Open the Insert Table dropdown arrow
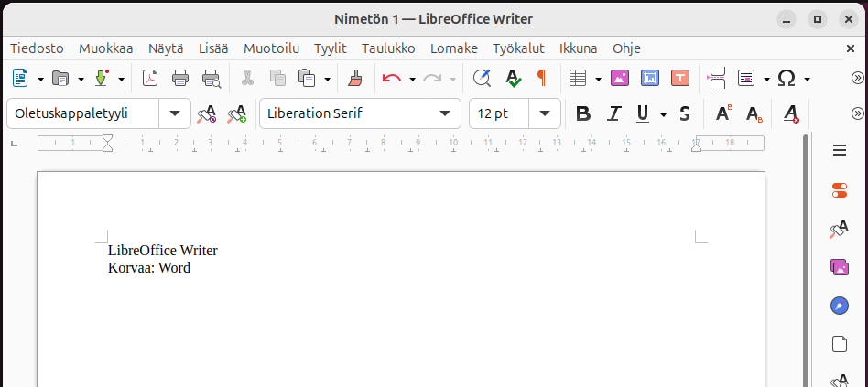Screen dimensions: 868x387 click(598, 79)
